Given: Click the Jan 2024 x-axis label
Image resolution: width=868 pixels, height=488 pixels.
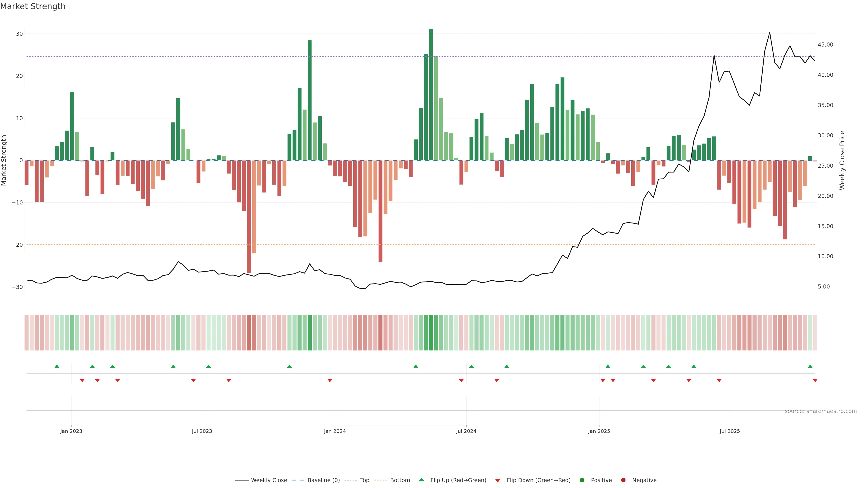Looking at the screenshot, I should point(335,431).
